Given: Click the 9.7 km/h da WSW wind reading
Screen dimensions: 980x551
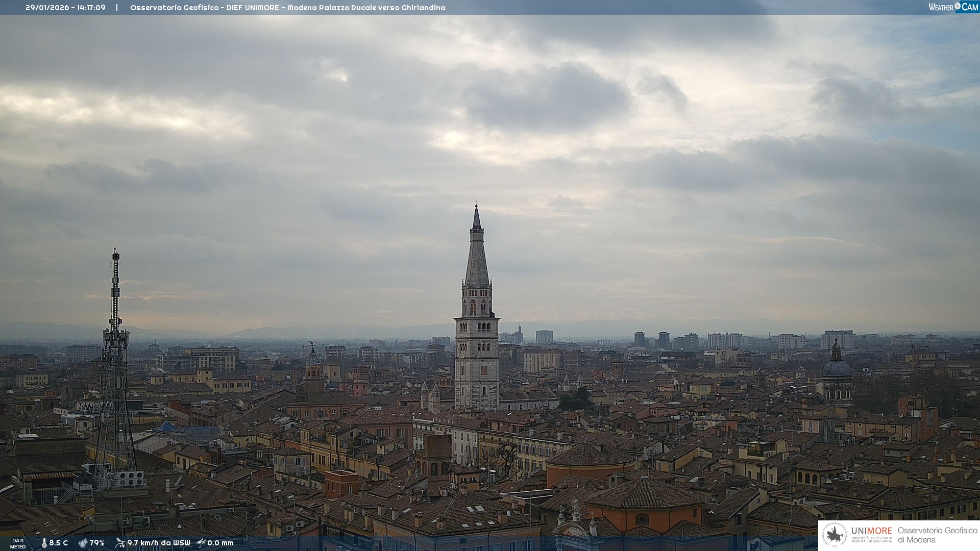Looking at the screenshot, I should click(158, 543).
